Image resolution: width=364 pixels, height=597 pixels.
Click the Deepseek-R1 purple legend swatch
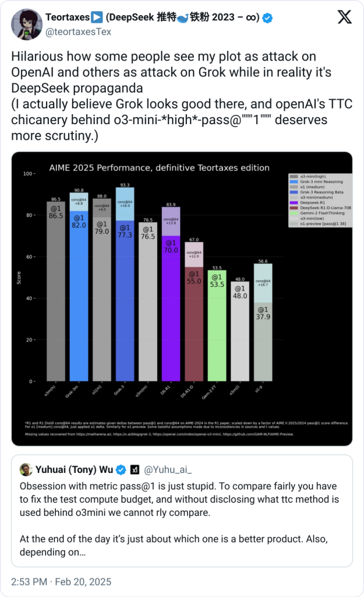click(294, 203)
